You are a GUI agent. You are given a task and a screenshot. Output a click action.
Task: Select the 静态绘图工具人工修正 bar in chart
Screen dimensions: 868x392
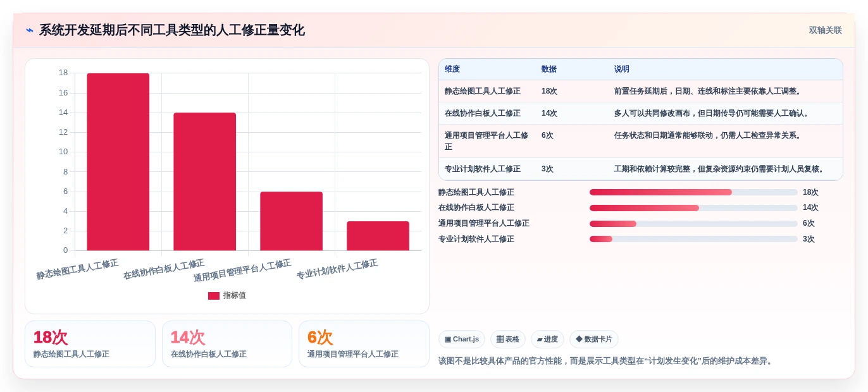click(x=118, y=162)
